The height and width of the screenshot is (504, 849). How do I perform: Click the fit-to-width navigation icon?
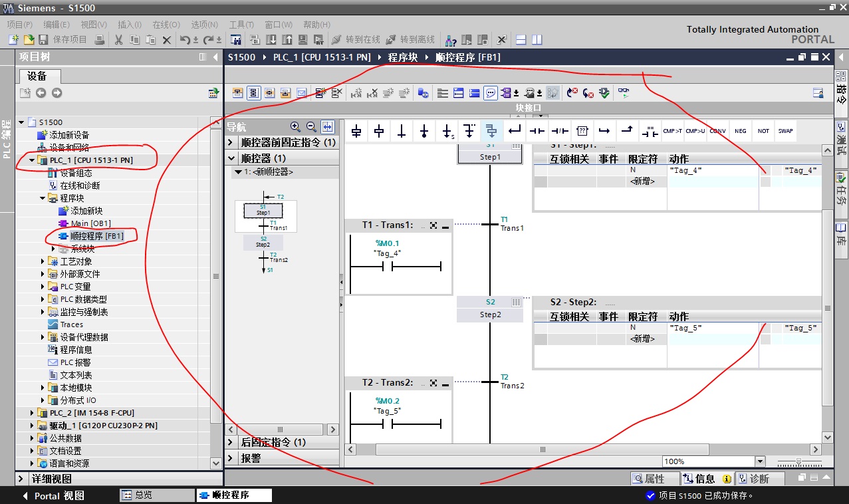(327, 126)
